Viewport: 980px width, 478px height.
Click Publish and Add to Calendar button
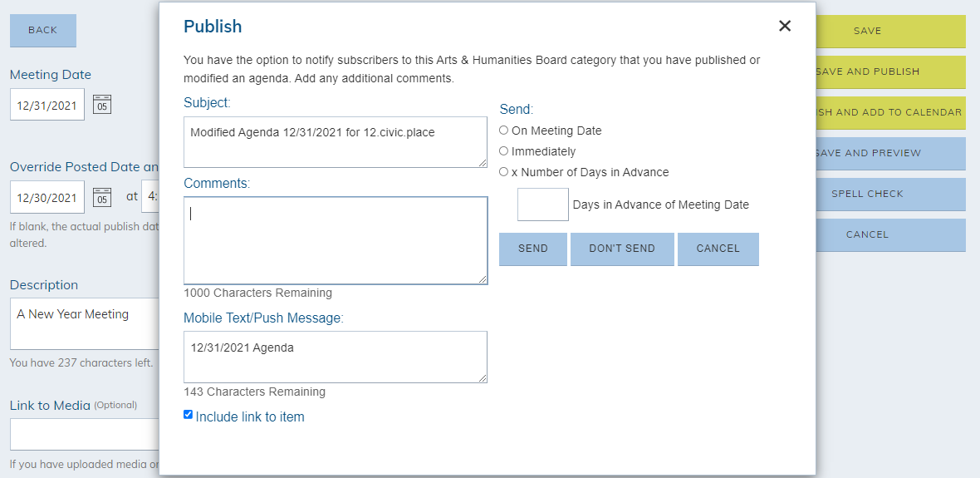point(890,112)
